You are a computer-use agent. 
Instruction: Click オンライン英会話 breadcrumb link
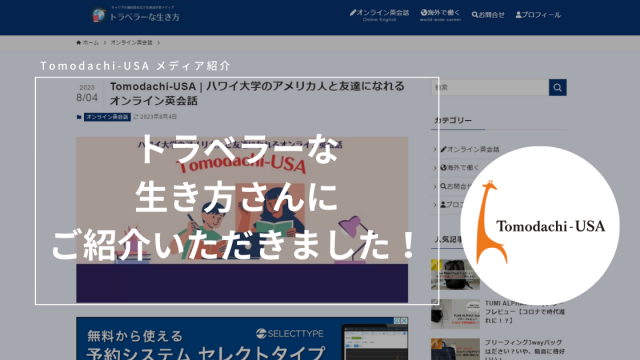131,42
